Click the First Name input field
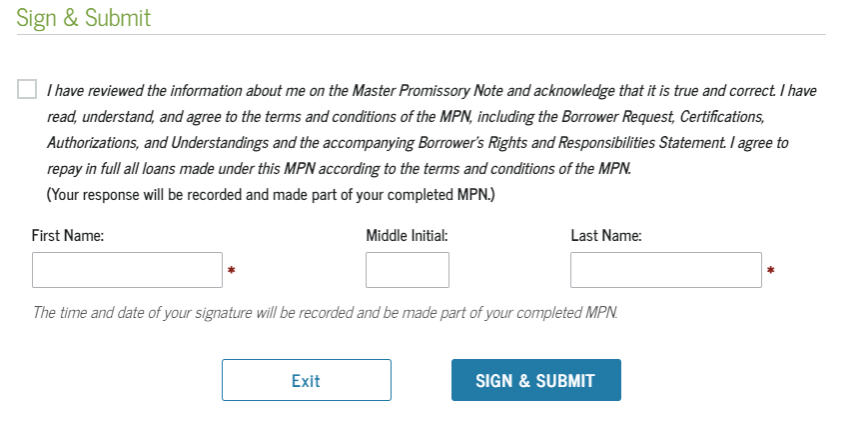Screen dimensions: 868x421 [127, 270]
